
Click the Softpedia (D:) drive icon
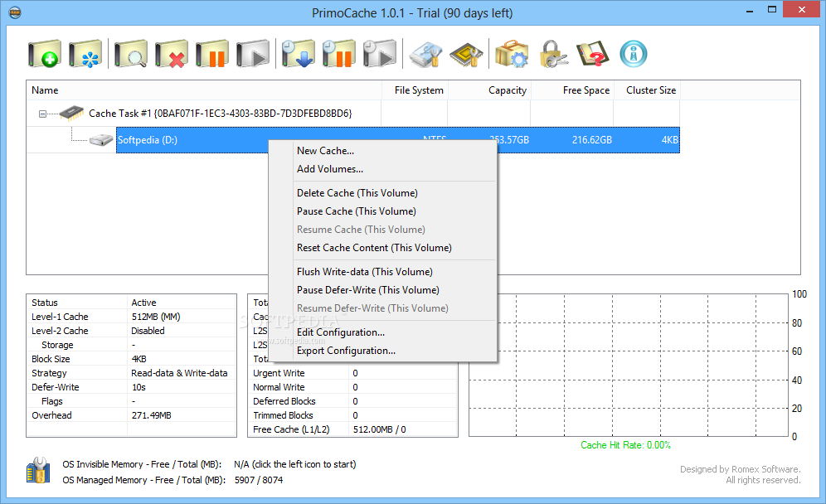[x=101, y=140]
